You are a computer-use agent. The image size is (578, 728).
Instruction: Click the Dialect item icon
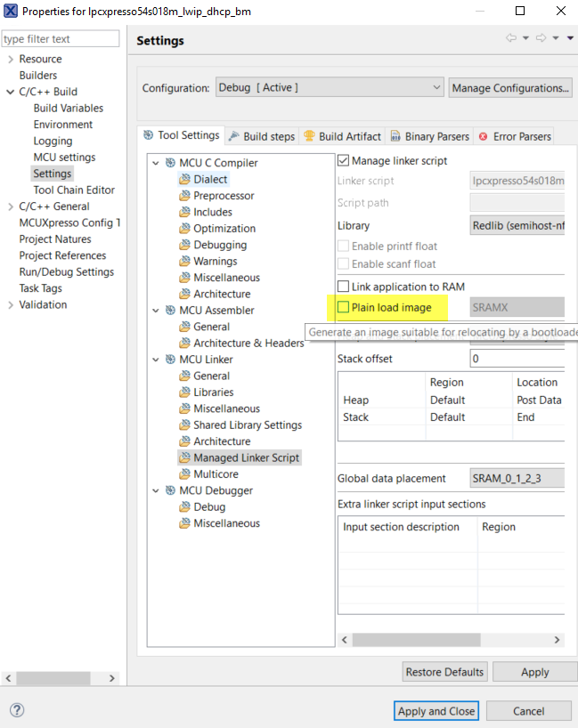[x=184, y=179]
